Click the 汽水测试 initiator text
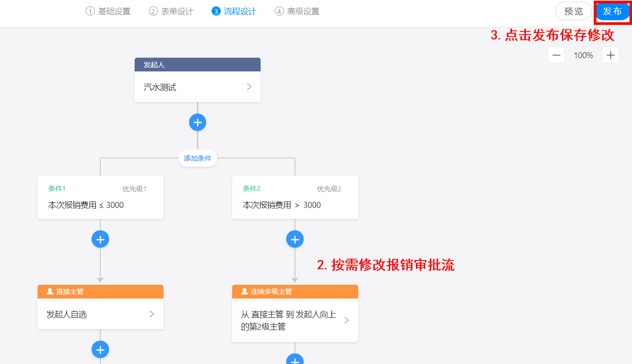 pyautogui.click(x=160, y=87)
